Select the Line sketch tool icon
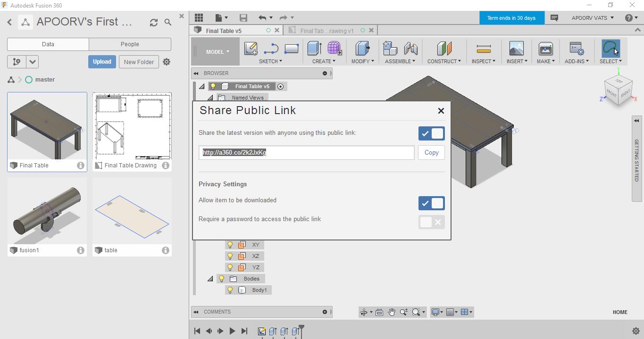 pyautogui.click(x=271, y=48)
